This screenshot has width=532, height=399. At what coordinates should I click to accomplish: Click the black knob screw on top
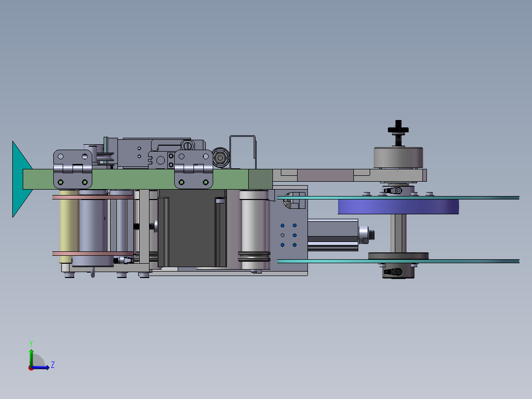coord(398,132)
